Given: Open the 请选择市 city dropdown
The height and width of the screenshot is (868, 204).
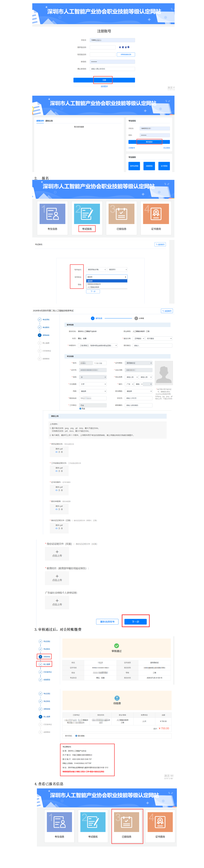Looking at the screenshot, I should pos(117,270).
